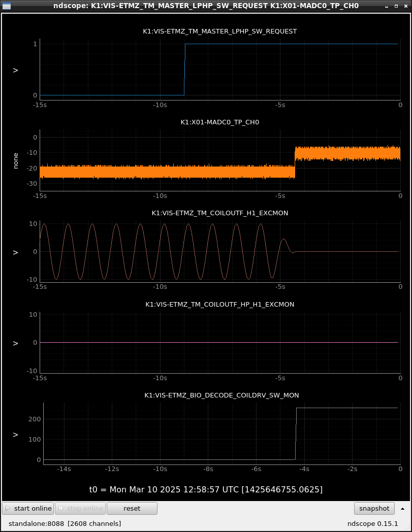Click the 'none' y-axis label of second plot
This screenshot has height=532, width=412.
point(16,161)
